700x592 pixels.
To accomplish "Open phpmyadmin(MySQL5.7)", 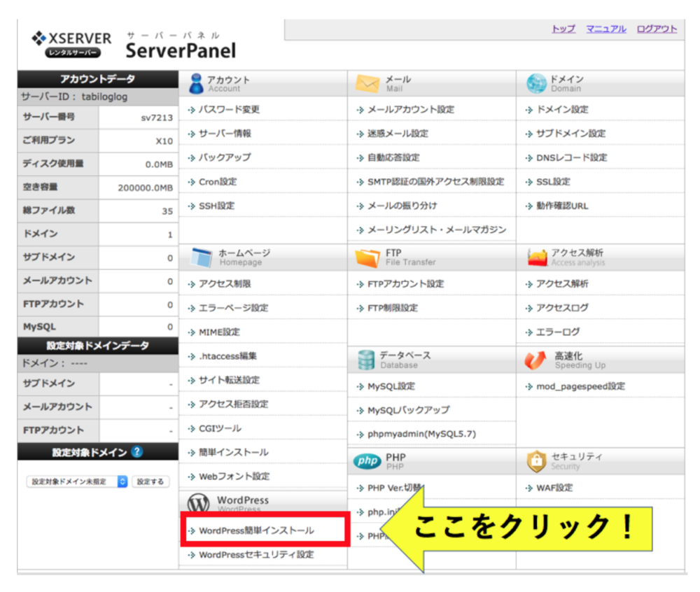I will pos(422,434).
